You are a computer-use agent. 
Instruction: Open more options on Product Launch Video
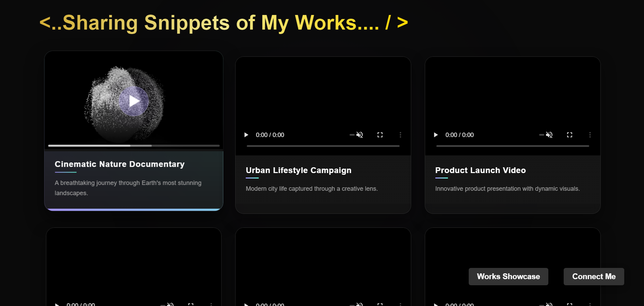(590, 135)
